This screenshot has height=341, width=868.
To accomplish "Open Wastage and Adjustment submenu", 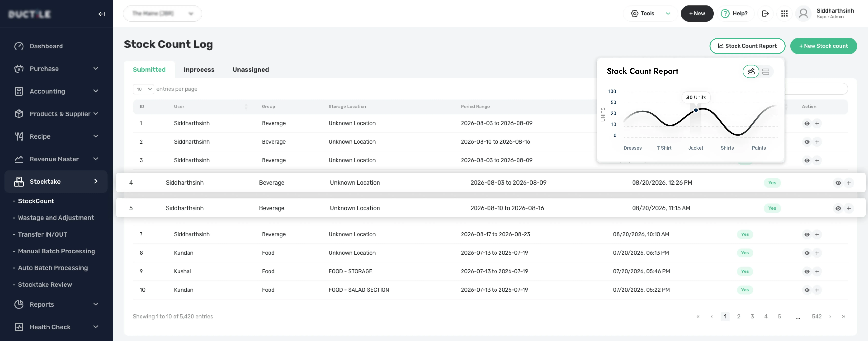I will (x=56, y=218).
